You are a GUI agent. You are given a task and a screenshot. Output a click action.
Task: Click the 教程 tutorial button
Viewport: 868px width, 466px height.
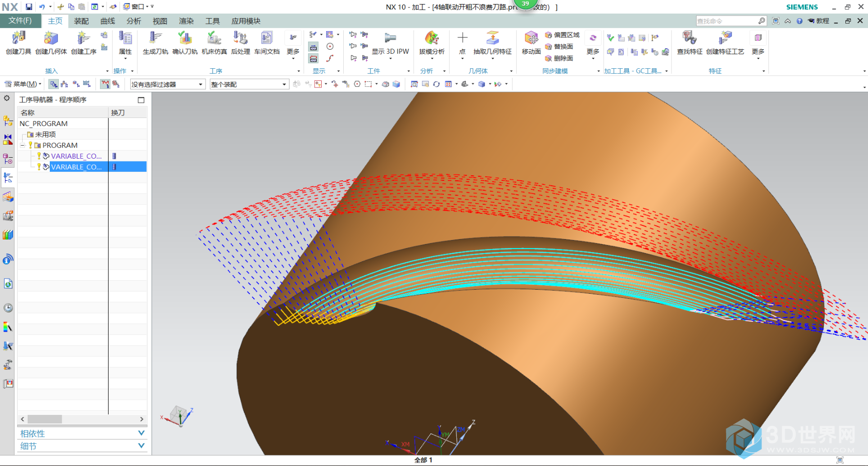pos(818,21)
